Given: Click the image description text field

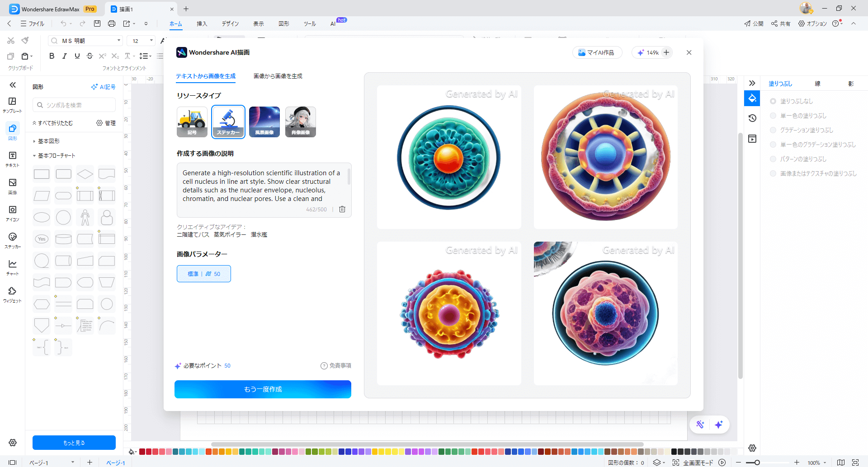Looking at the screenshot, I should point(262,186).
